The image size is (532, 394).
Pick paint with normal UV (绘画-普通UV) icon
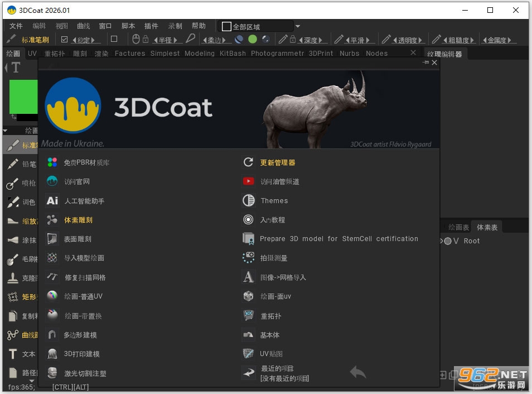(52, 296)
